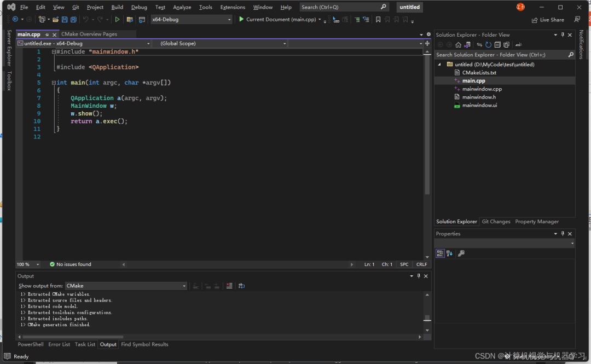Image resolution: width=591 pixels, height=364 pixels.
Task: Open the Server Explorer side tab
Action: click(9, 48)
